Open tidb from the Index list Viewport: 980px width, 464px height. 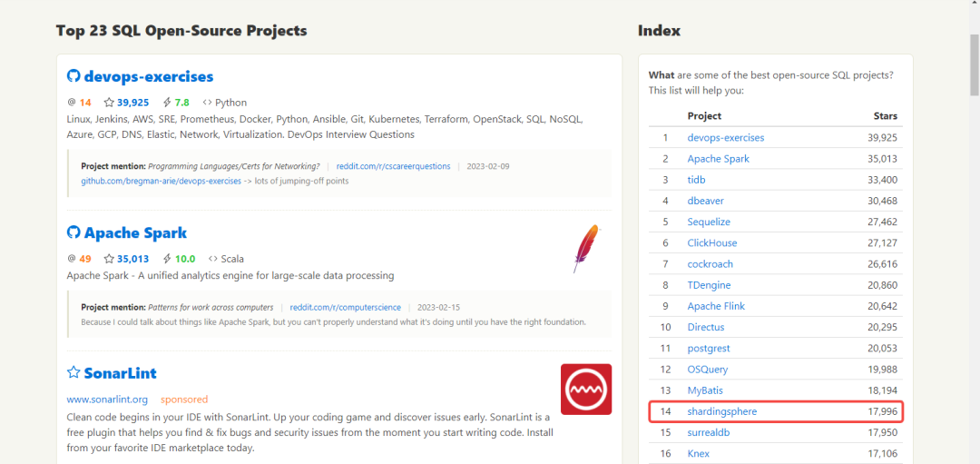point(696,180)
